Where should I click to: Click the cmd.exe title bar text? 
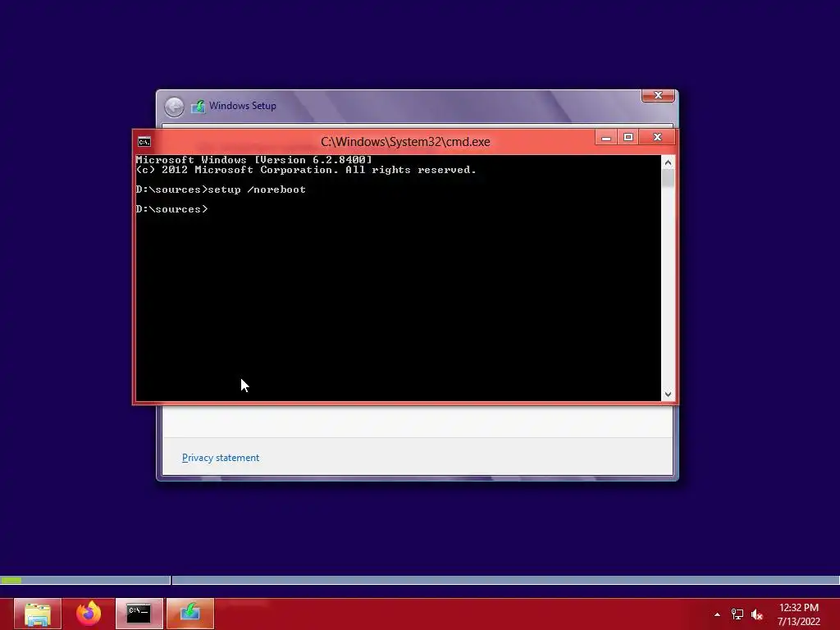coord(405,142)
